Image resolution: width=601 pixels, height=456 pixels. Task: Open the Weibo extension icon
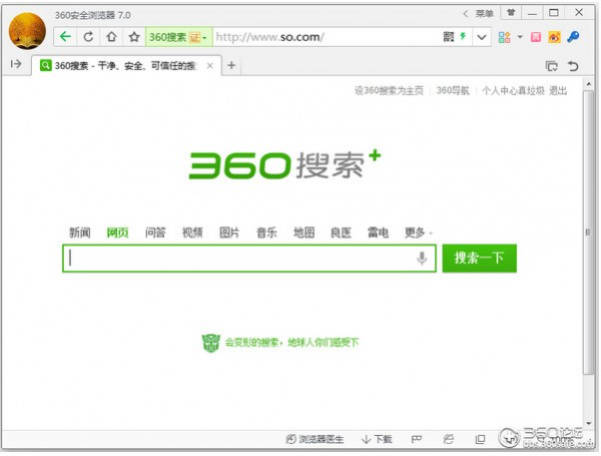click(x=554, y=37)
